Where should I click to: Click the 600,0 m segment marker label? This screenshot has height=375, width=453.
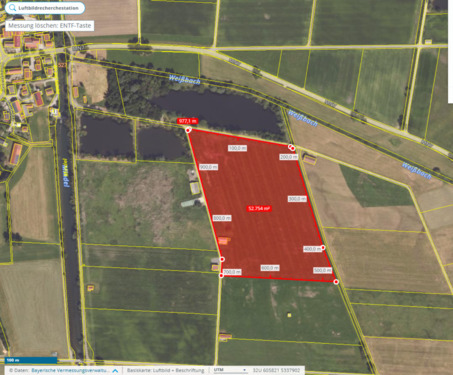[270, 268]
